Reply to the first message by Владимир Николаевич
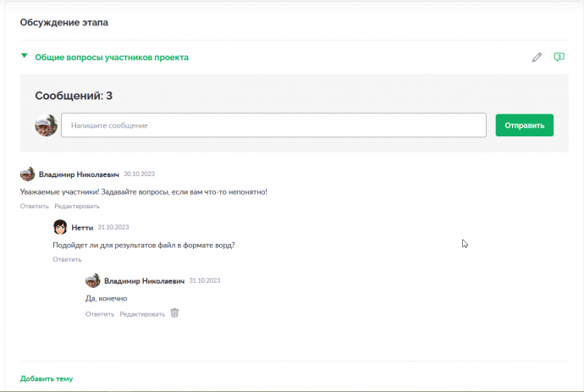The width and height of the screenshot is (584, 392). (34, 206)
